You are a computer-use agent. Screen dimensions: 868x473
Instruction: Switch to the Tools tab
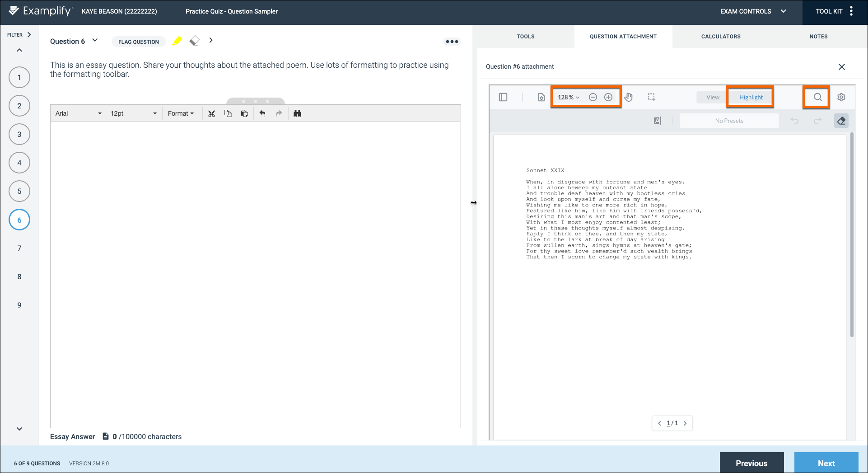[526, 37]
